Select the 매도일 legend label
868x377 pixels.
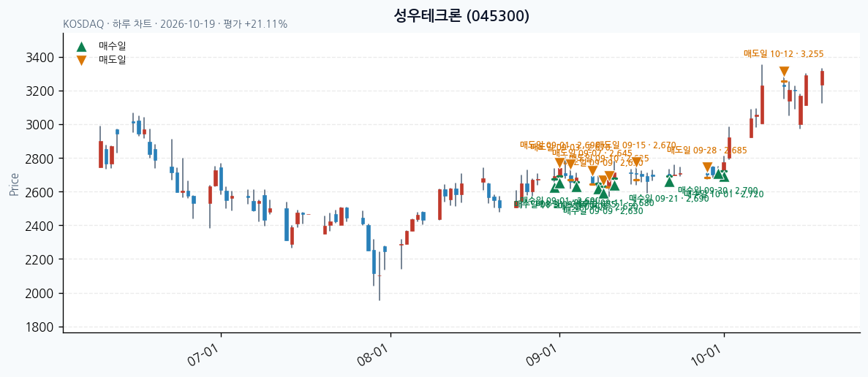(x=113, y=60)
